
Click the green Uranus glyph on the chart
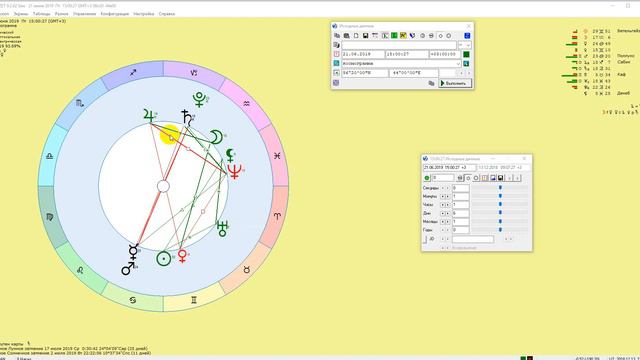[x=222, y=229]
